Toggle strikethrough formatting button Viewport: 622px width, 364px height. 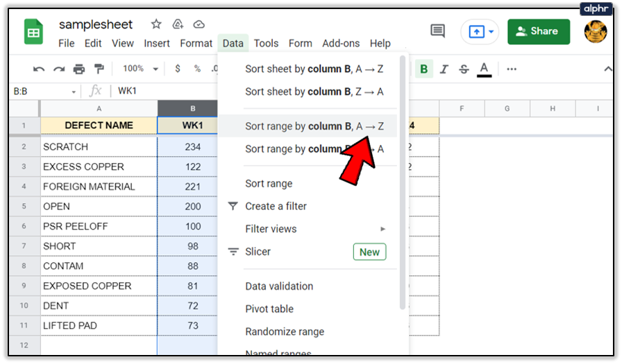(463, 69)
